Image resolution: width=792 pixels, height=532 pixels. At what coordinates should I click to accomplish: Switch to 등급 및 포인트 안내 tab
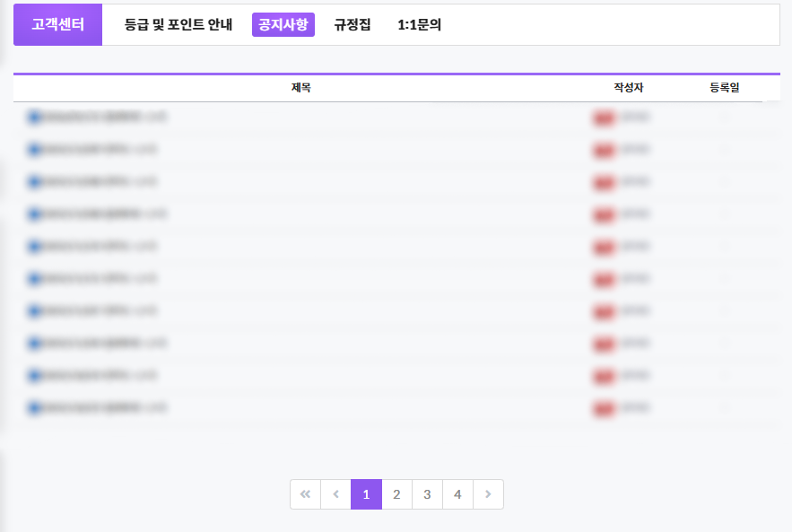click(178, 25)
